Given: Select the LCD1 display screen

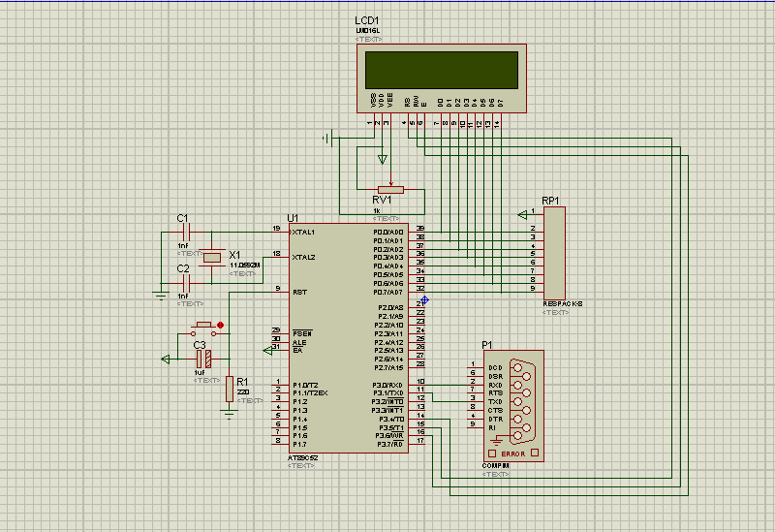Looking at the screenshot, I should click(442, 70).
